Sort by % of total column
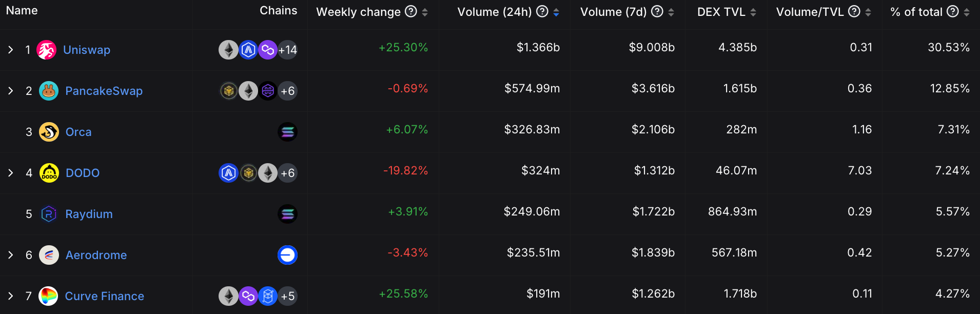This screenshot has height=314, width=980. (x=966, y=12)
